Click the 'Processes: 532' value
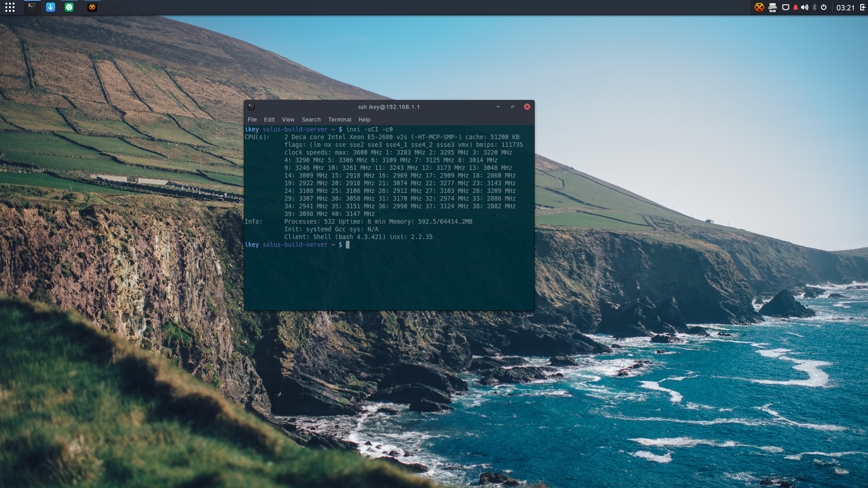The width and height of the screenshot is (868, 488). coord(310,221)
